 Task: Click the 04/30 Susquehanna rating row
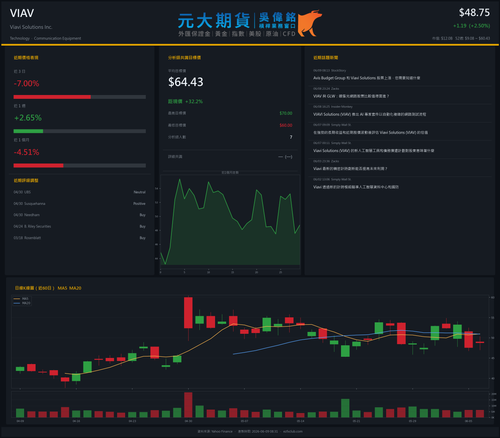tap(79, 204)
